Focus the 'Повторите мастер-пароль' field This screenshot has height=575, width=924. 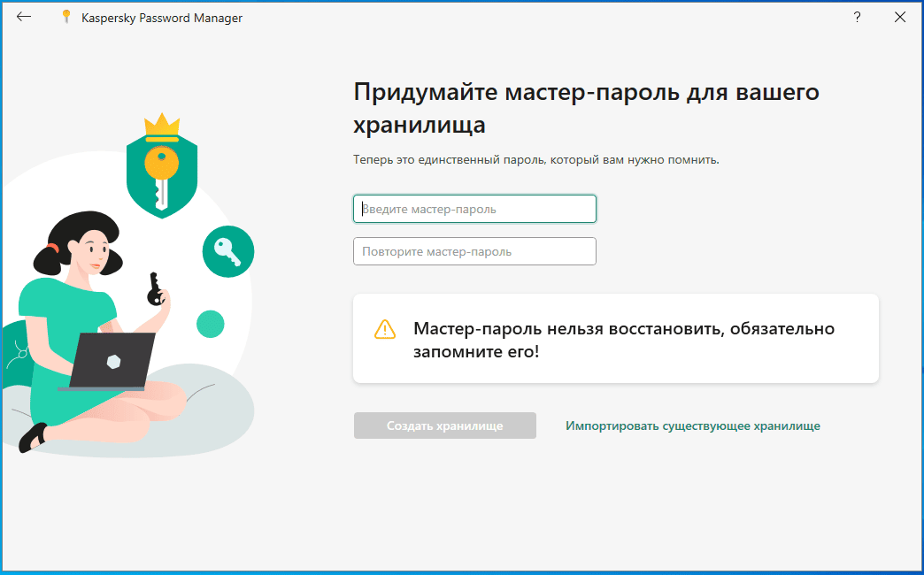474,251
